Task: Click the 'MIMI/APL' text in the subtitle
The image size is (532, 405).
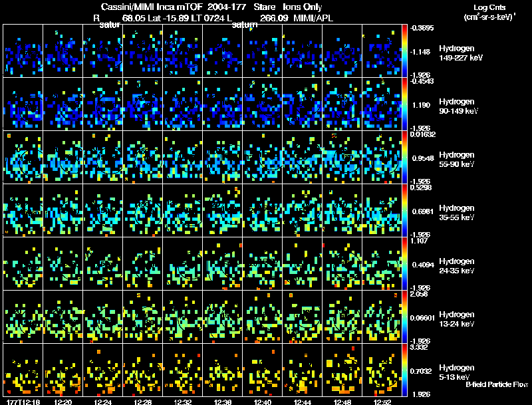Action: 313,18
